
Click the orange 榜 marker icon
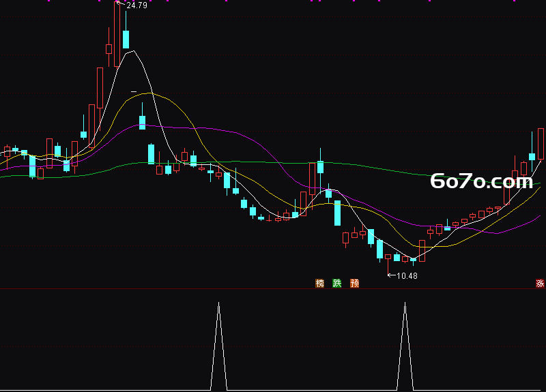(x=319, y=283)
